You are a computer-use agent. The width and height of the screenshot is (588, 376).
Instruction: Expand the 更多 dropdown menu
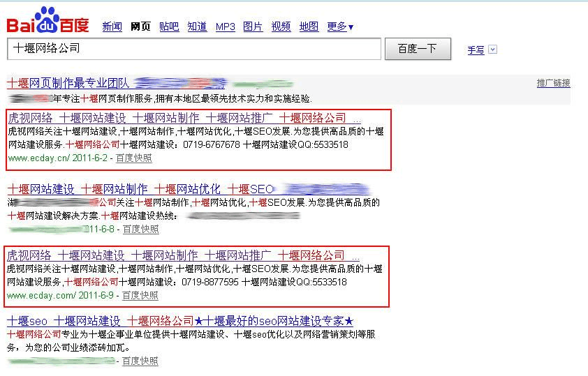click(x=340, y=27)
